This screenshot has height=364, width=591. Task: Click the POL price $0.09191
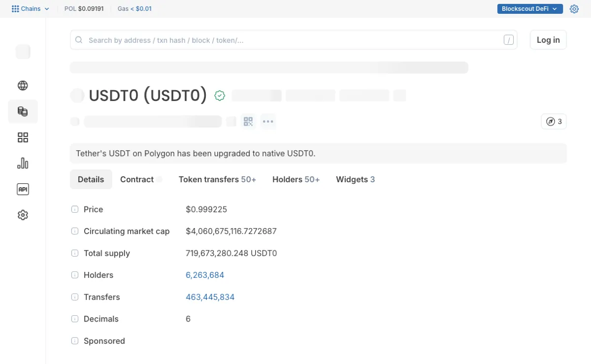(x=84, y=9)
